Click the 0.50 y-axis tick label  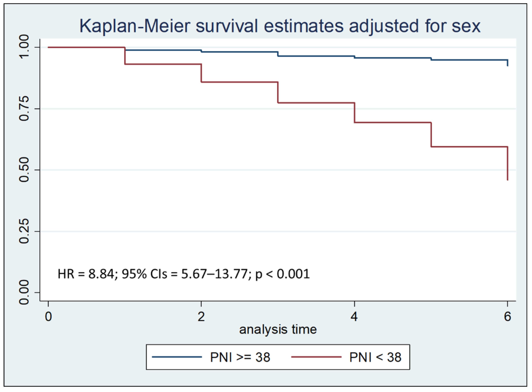(24, 170)
